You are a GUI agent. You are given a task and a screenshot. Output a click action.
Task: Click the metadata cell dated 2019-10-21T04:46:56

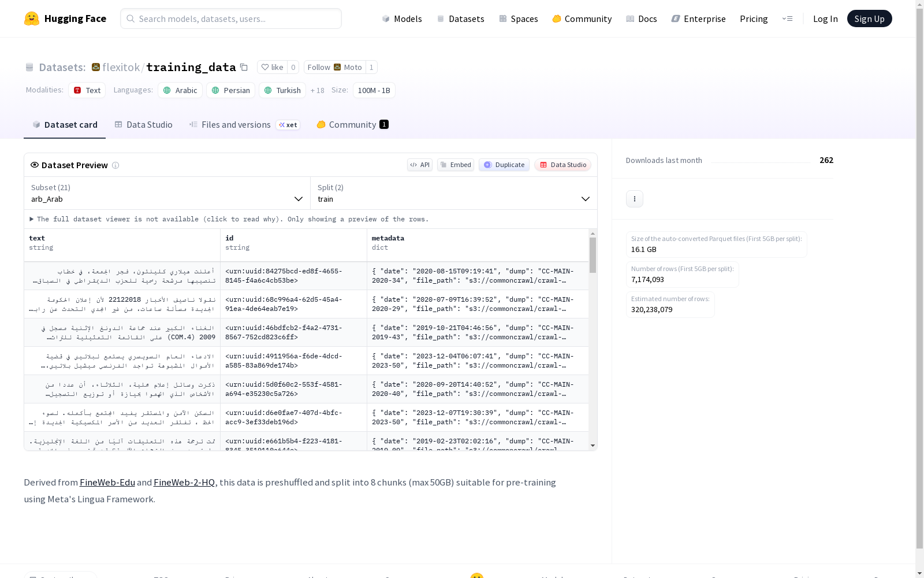pos(478,332)
